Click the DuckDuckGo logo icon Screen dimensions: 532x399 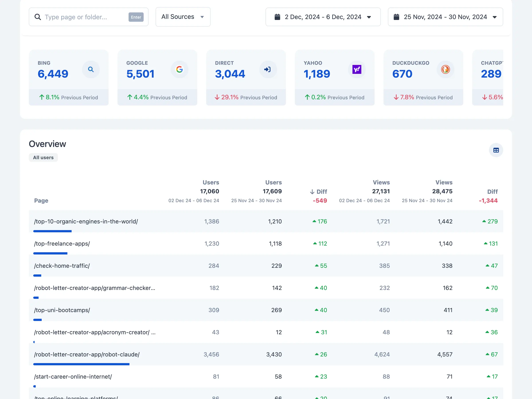[x=445, y=70]
